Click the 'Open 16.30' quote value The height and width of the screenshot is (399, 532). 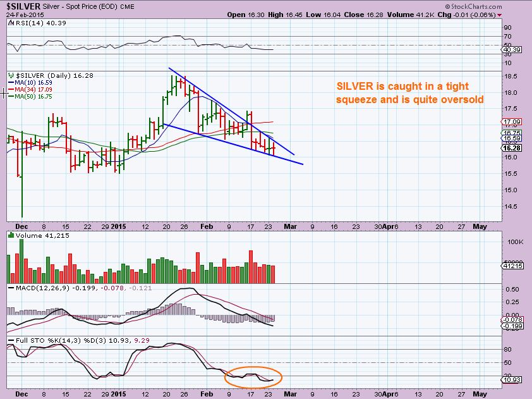click(246, 15)
